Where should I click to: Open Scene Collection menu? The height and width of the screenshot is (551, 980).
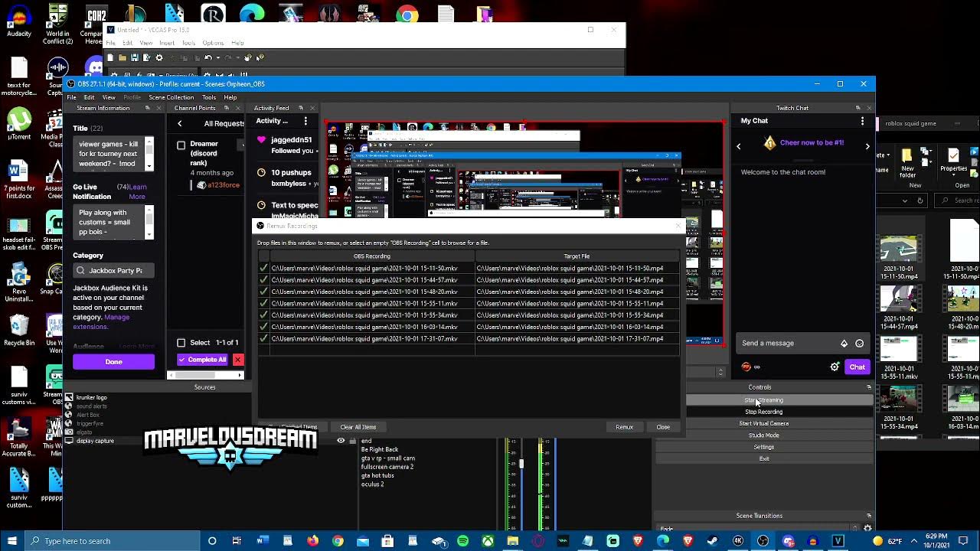pyautogui.click(x=171, y=97)
